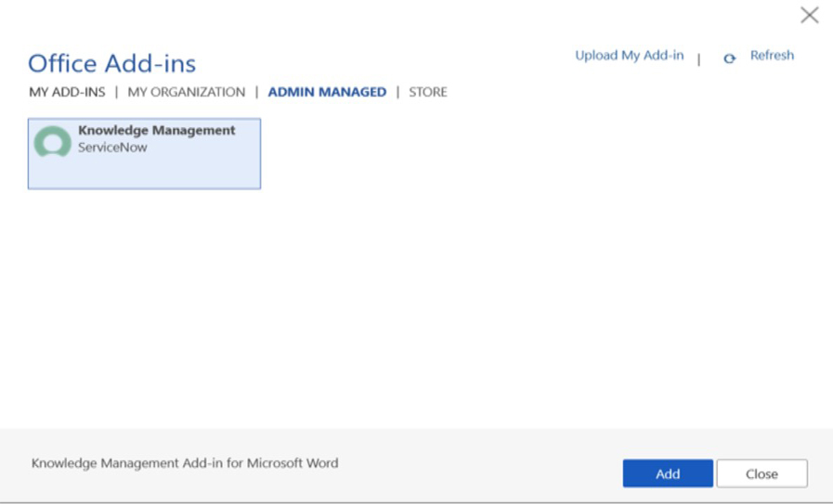
Task: Click the Refresh text link
Action: point(772,56)
